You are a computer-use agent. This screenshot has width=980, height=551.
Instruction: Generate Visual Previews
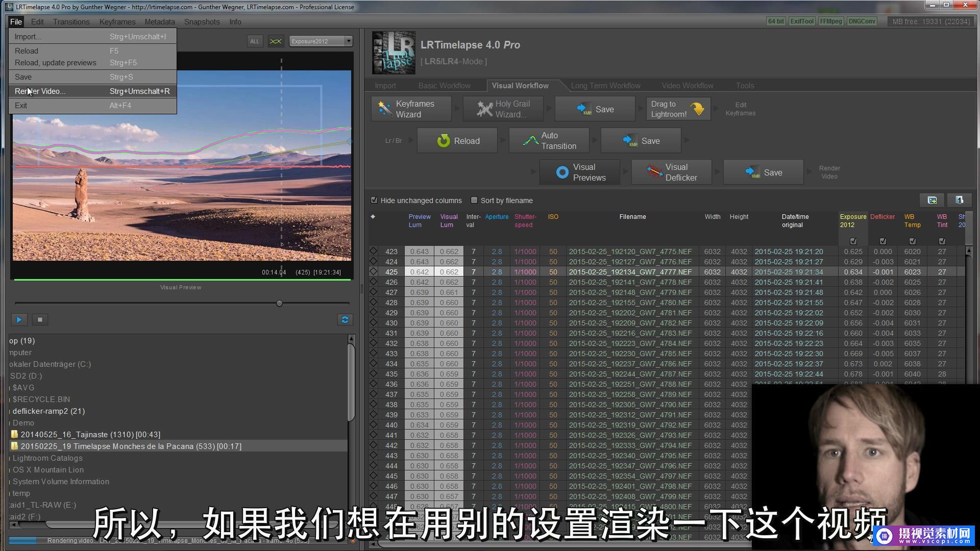point(580,172)
